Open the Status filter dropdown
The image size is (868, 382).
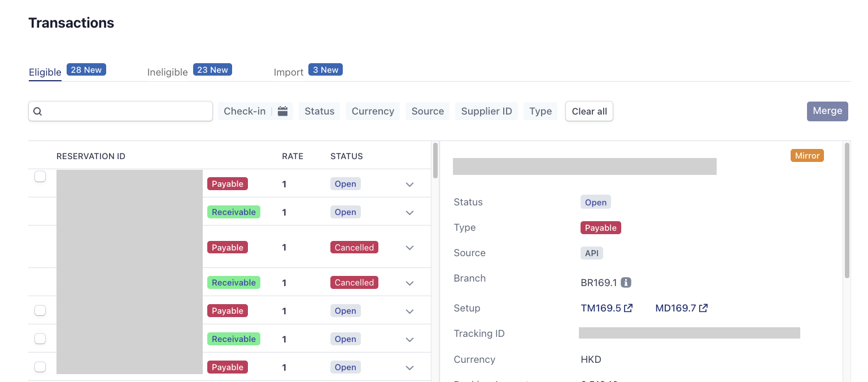tap(319, 111)
